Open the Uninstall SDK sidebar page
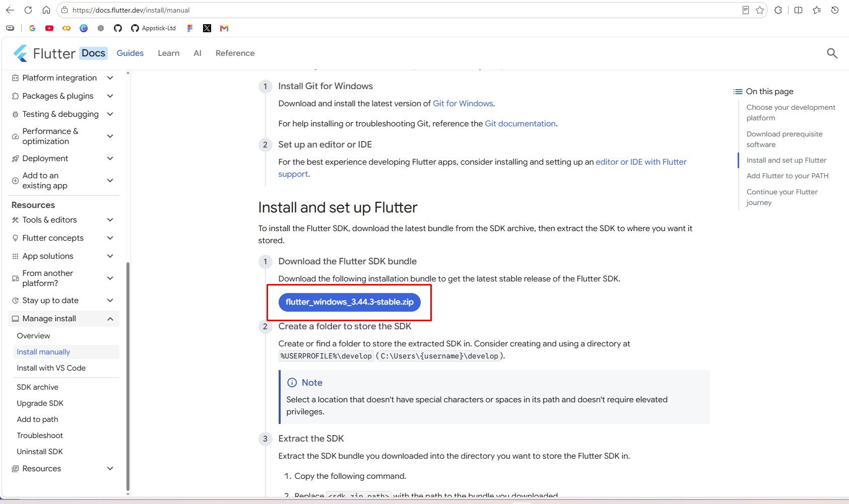 [67, 452]
